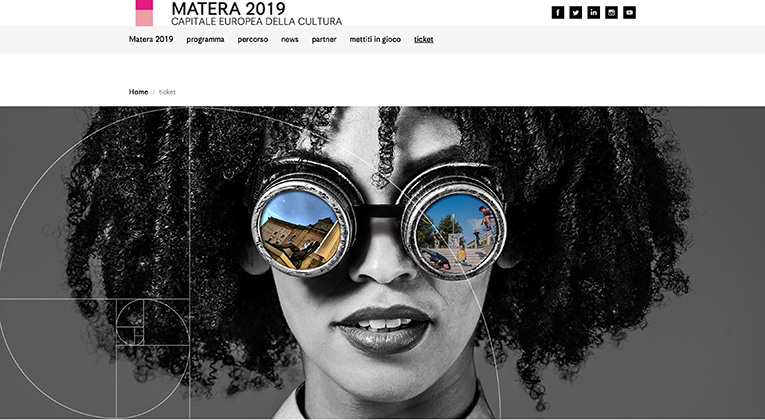Image resolution: width=765 pixels, height=420 pixels.
Task: Select the partner menu item
Action: [324, 40]
